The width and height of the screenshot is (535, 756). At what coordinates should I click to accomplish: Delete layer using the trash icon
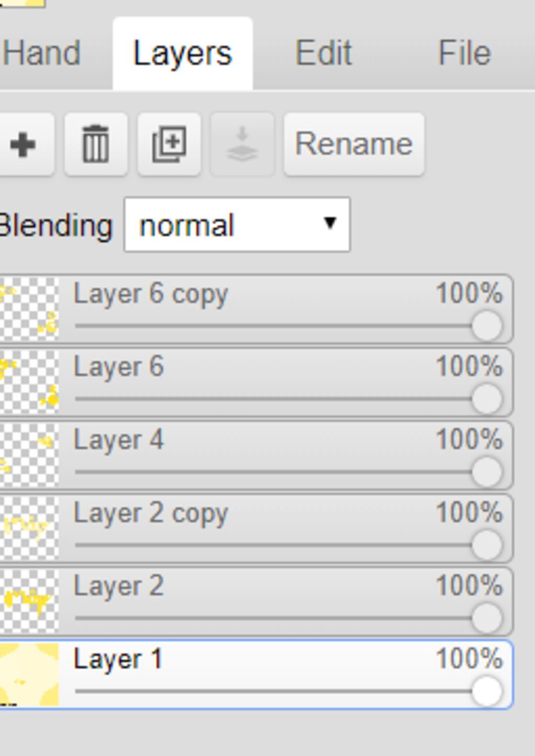point(96,144)
